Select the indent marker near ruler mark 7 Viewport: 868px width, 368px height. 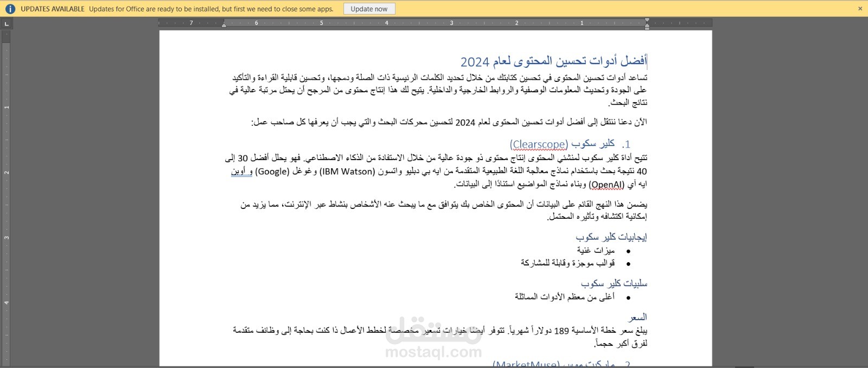tap(224, 24)
